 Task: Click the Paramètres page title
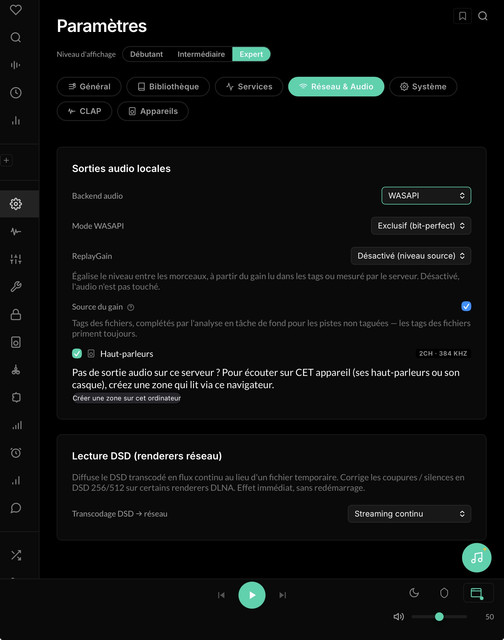pyautogui.click(x=102, y=26)
